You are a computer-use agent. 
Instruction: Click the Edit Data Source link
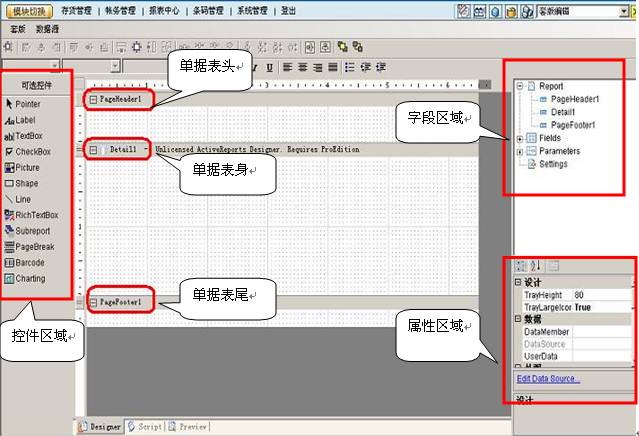(547, 379)
